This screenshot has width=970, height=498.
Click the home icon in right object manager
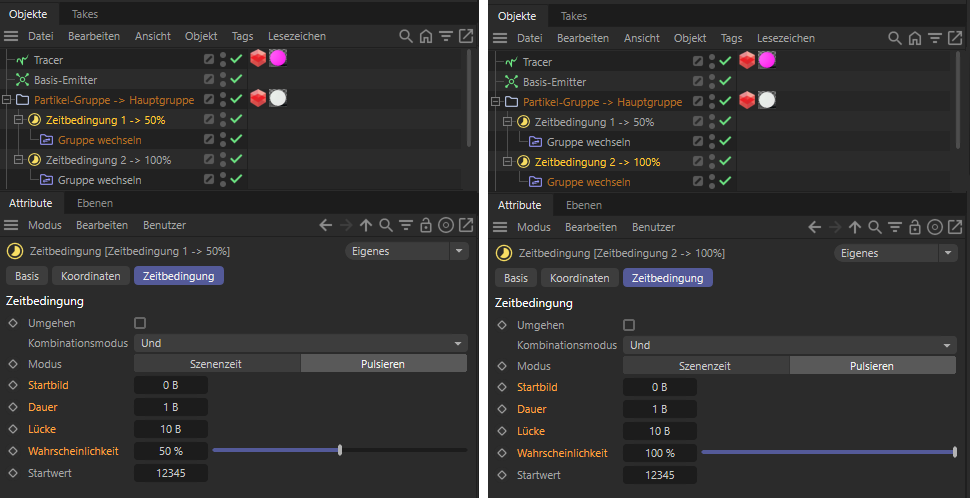[x=914, y=38]
